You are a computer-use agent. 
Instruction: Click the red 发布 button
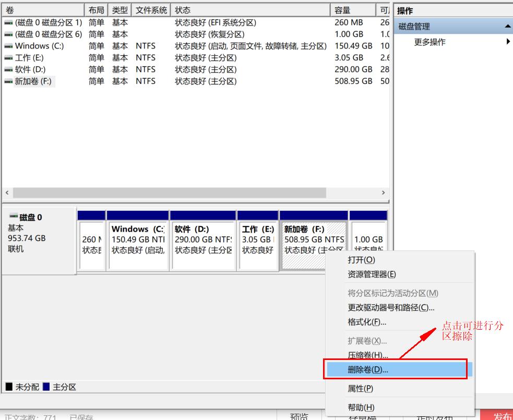click(x=503, y=416)
